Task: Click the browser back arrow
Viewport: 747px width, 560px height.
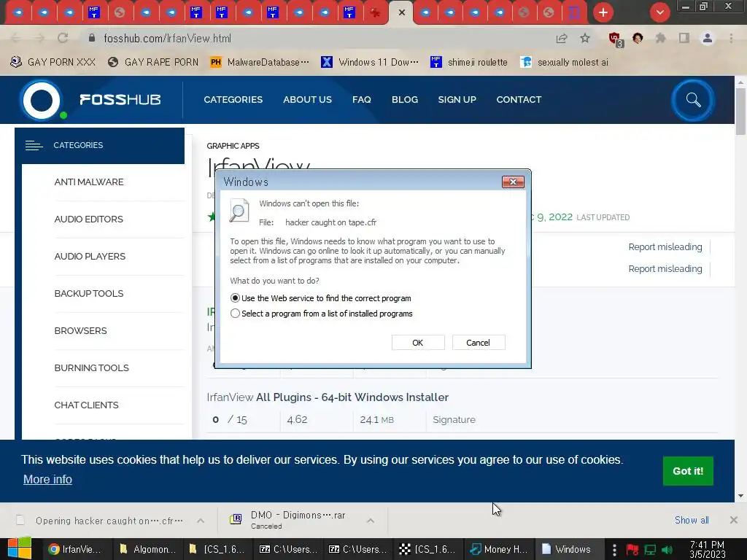Action: [x=16, y=38]
